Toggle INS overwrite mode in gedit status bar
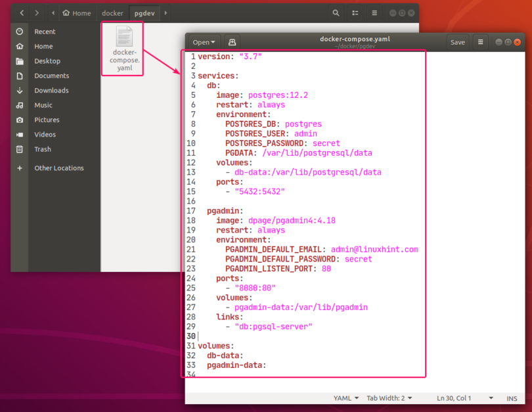532x412 pixels. (x=512, y=398)
